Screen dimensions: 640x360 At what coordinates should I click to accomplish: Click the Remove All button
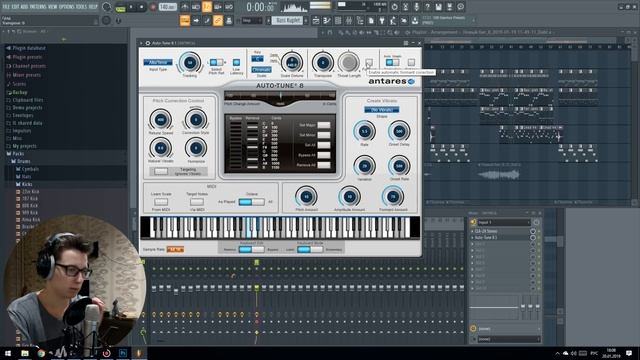[x=324, y=165]
